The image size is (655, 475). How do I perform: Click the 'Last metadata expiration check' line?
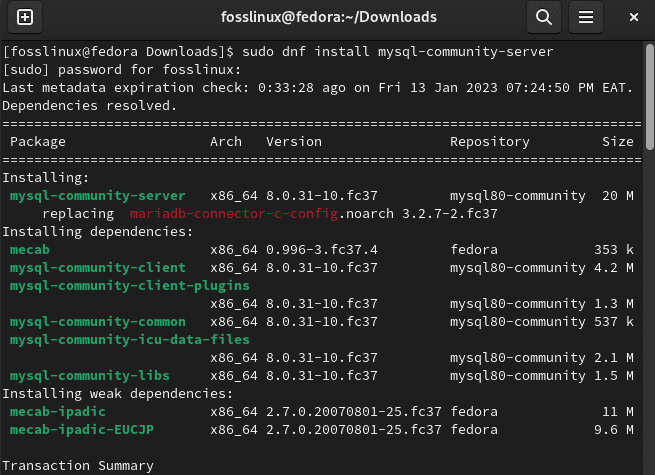pos(318,88)
